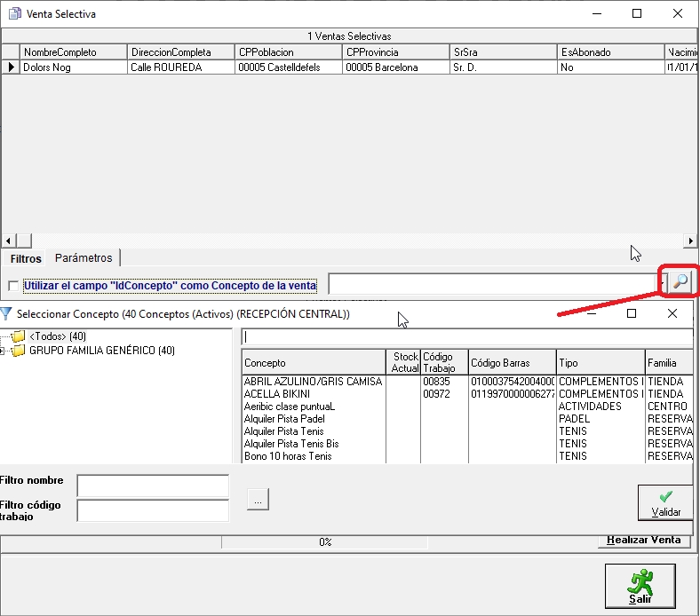Viewport: 700px width, 616px height.
Task: Minimize the Venta Selectiva window
Action: [597, 14]
